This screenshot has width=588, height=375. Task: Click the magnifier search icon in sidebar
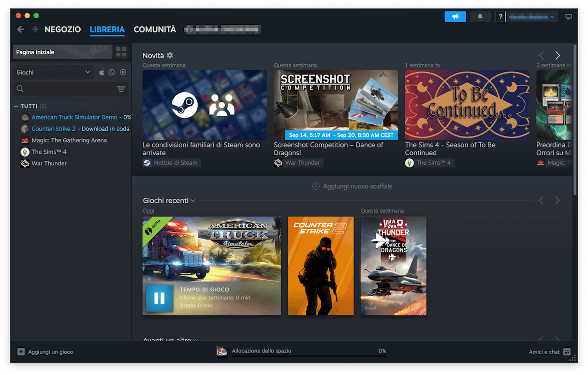pos(20,89)
